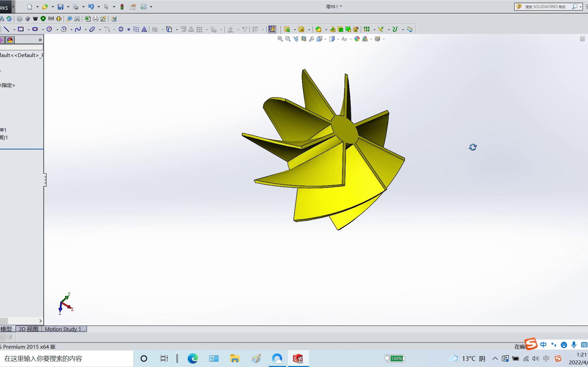This screenshot has width=588, height=367.
Task: Open an existing file
Action: click(45, 7)
